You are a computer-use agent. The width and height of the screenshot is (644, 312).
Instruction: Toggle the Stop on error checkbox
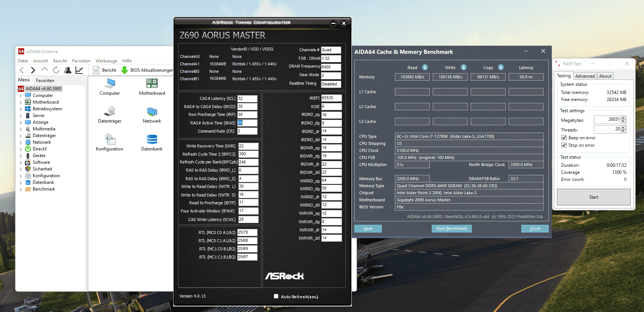[x=564, y=145]
